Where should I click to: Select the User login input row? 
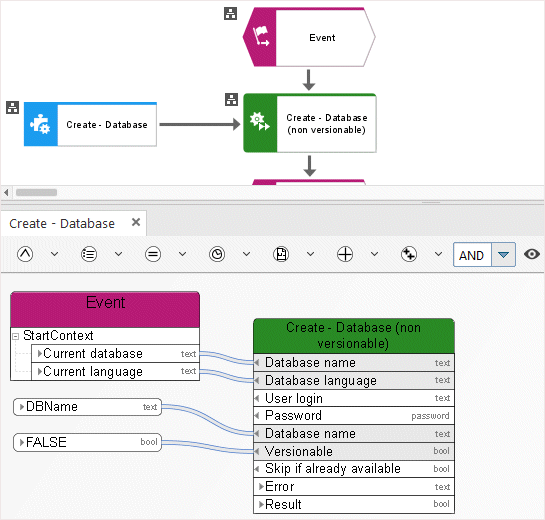(354, 398)
